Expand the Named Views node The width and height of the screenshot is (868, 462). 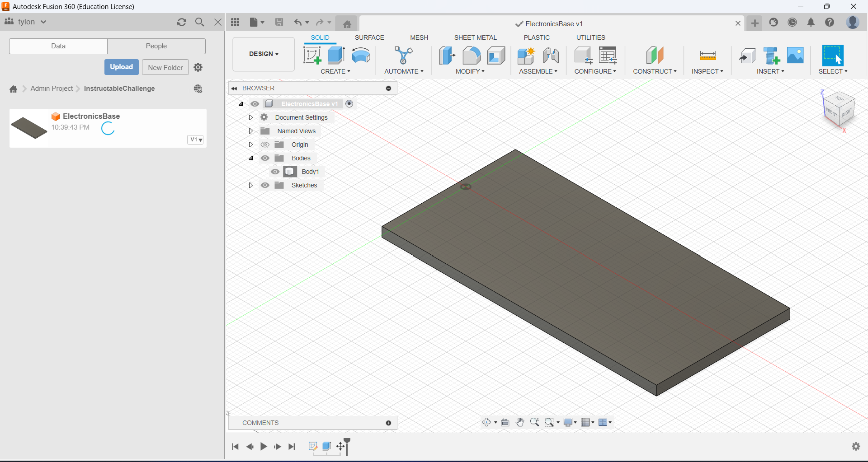[250, 131]
